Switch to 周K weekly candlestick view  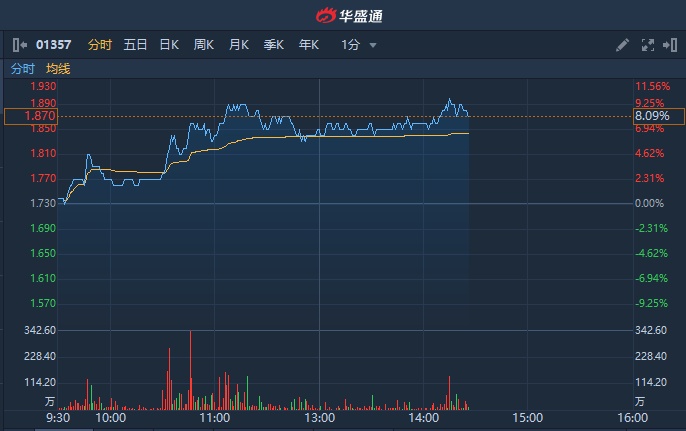tap(204, 45)
